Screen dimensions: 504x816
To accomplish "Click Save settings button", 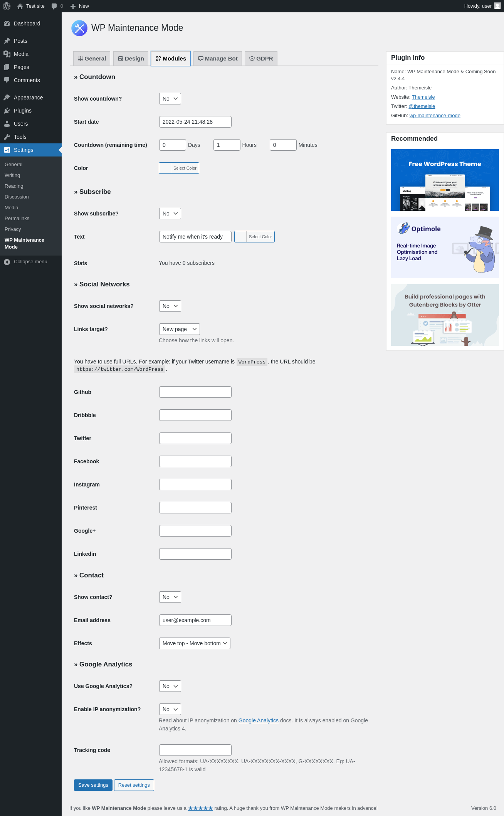I will point(93,785).
